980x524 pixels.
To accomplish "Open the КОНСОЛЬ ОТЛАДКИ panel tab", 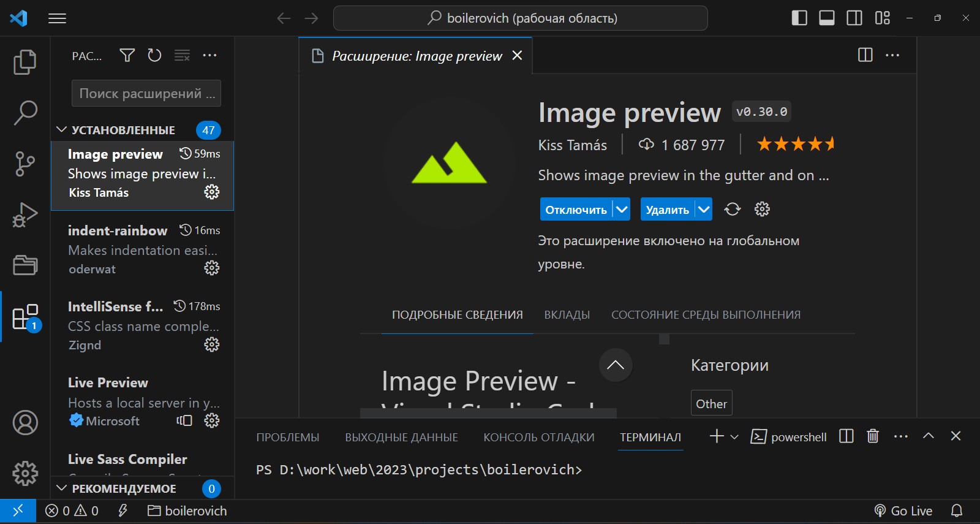I will [539, 437].
